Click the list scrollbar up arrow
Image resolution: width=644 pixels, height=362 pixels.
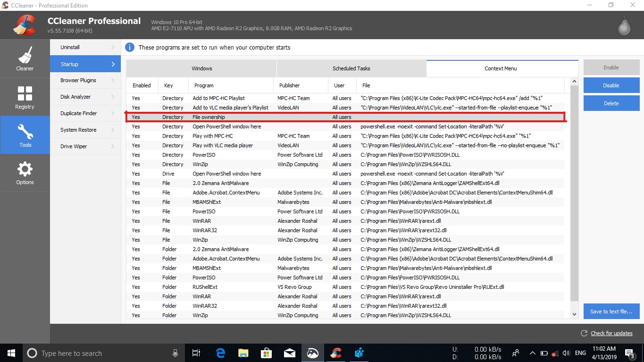point(574,82)
